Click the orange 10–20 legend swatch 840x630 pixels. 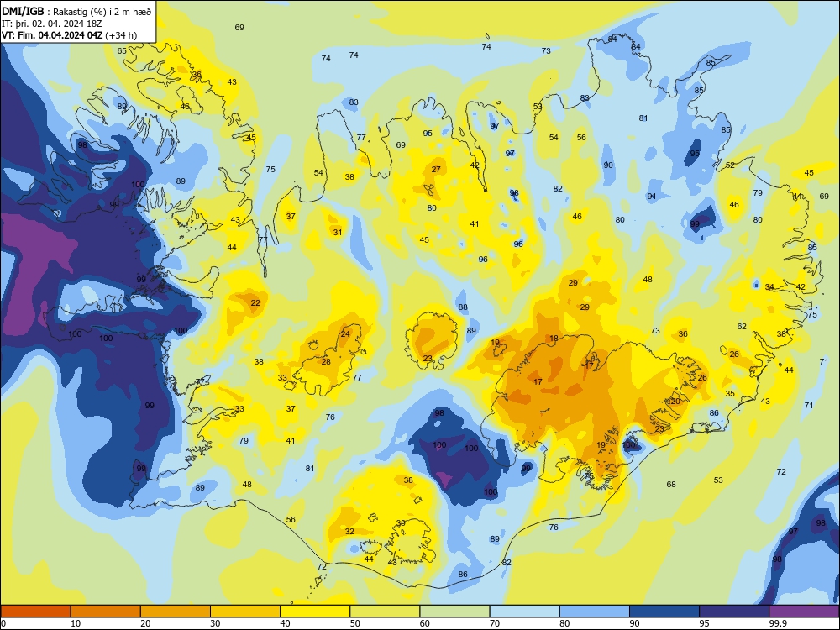(x=106, y=612)
